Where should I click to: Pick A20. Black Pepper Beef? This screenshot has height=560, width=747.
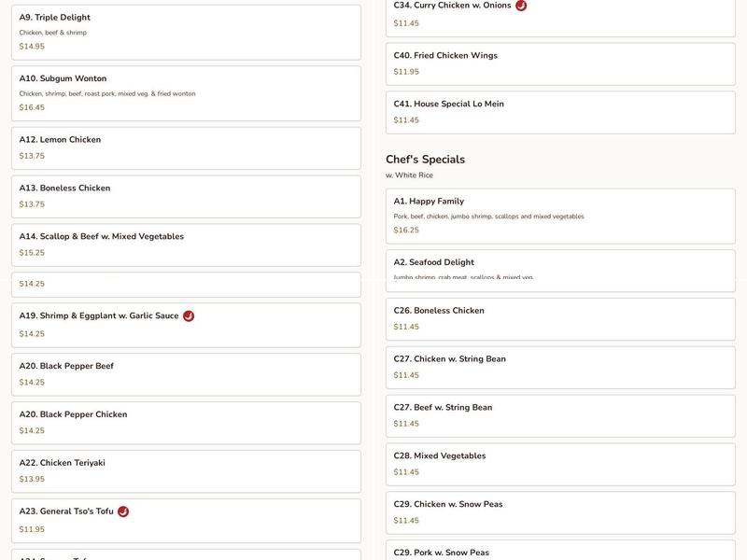pos(186,373)
